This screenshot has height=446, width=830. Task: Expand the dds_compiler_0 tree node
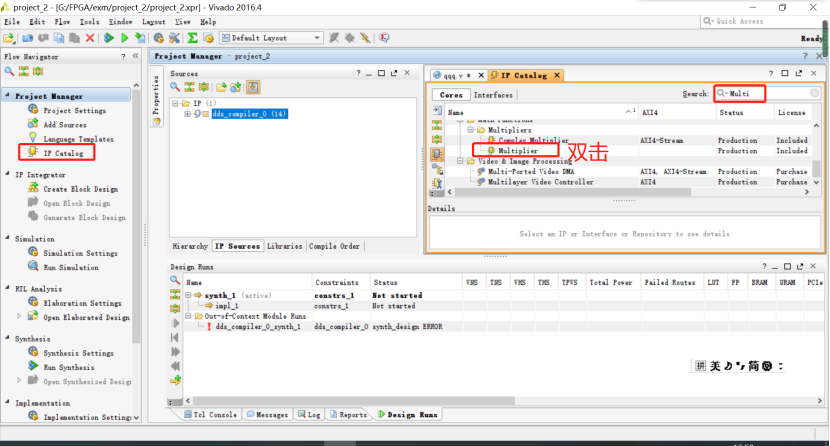pos(187,114)
